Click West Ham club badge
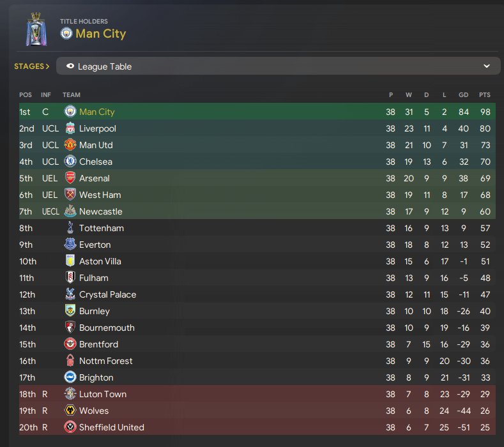The image size is (504, 447). [70, 195]
